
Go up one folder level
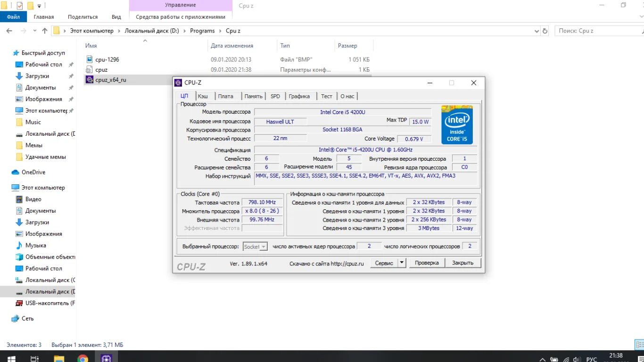(x=45, y=31)
